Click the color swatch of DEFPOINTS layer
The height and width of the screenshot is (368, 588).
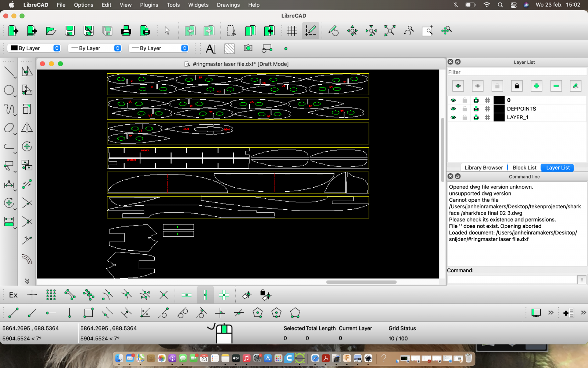499,109
